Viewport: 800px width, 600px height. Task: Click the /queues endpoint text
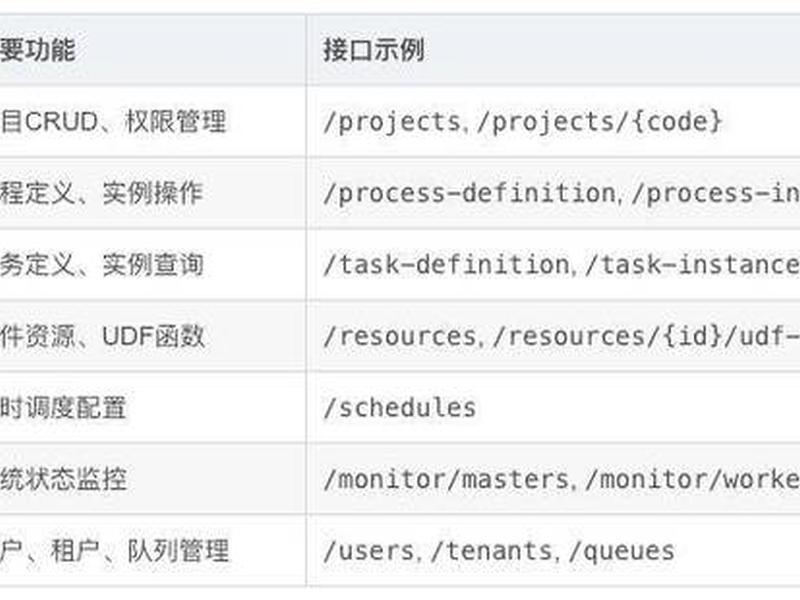(622, 551)
